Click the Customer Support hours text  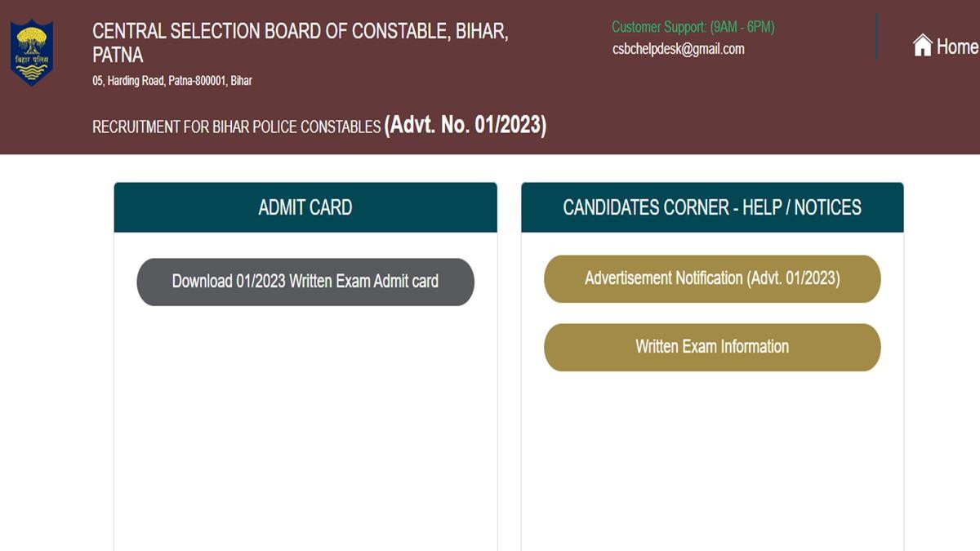(693, 27)
